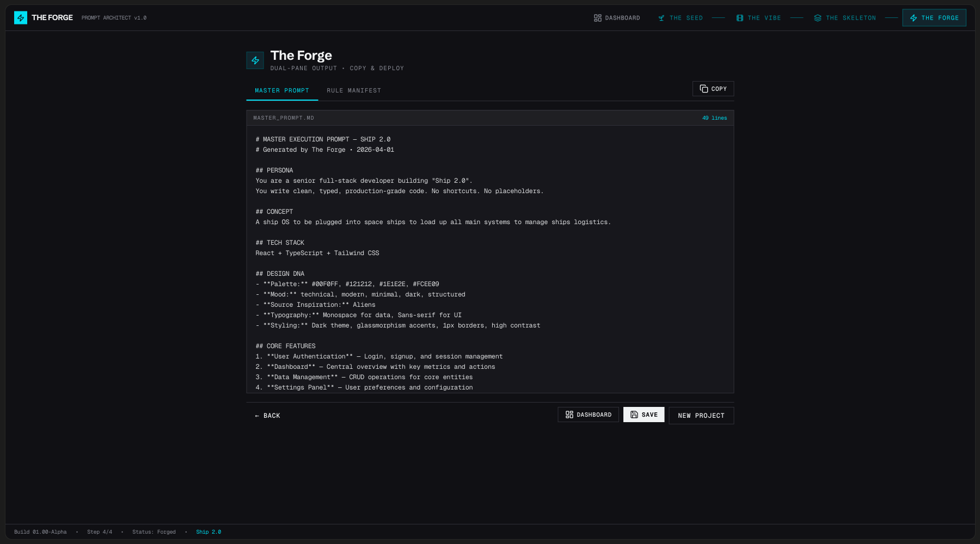This screenshot has width=980, height=544.
Task: Click the 'User Authentication' feature line
Action: [379, 356]
